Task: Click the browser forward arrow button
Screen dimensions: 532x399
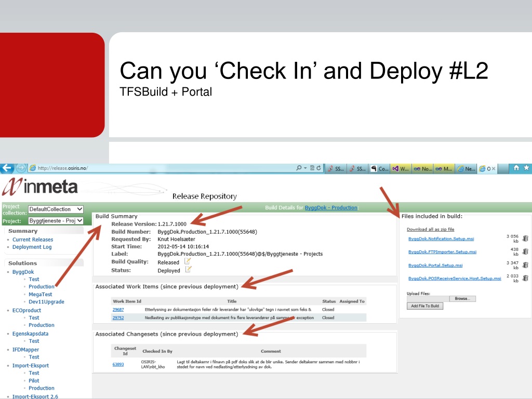Action: (x=21, y=168)
